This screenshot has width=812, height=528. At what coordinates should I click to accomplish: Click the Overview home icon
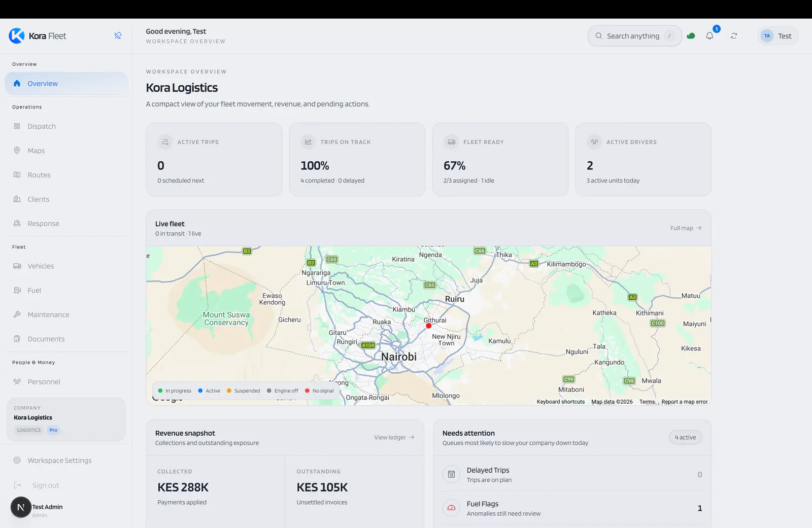click(17, 83)
